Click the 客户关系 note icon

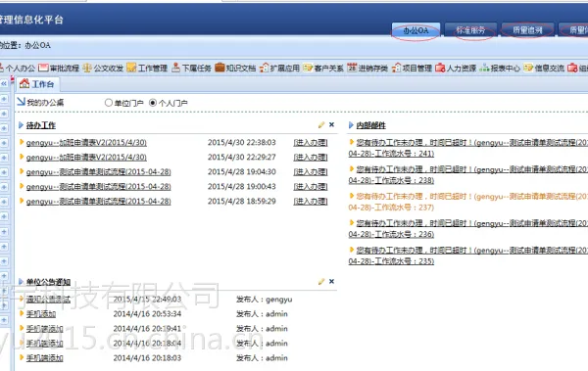pyautogui.click(x=308, y=68)
